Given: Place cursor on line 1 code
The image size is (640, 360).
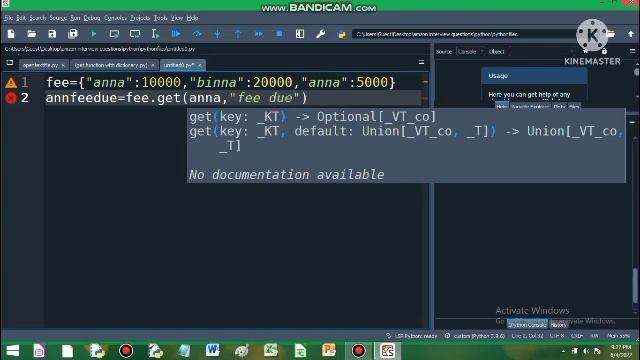Looking at the screenshot, I should 221,82.
